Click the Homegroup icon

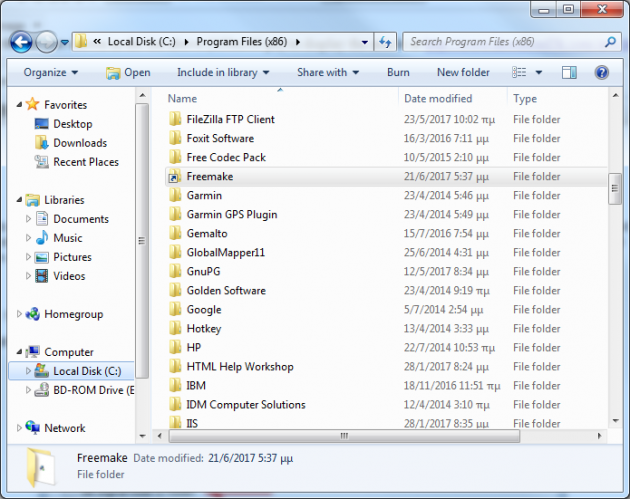(33, 314)
